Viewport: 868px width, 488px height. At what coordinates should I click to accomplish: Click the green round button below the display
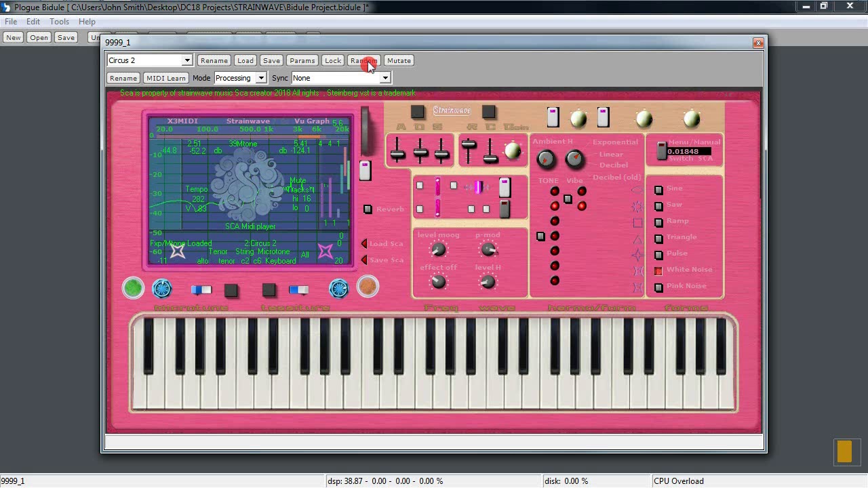click(133, 288)
